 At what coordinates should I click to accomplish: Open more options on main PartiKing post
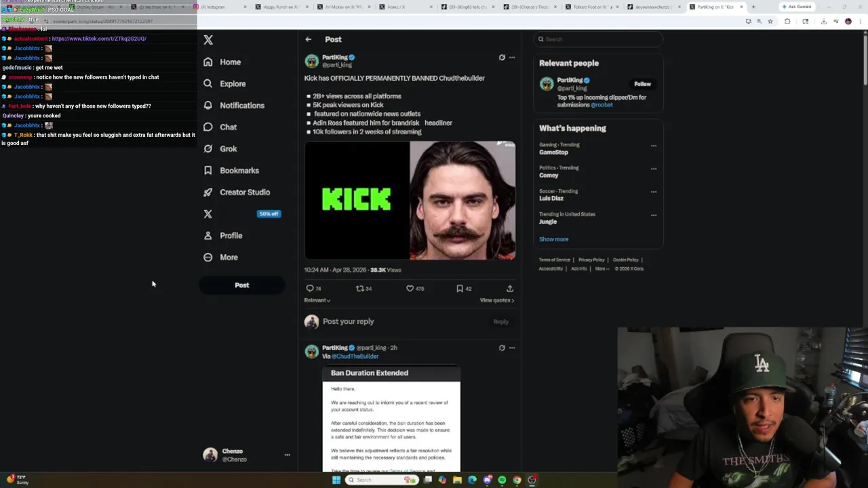[512, 58]
